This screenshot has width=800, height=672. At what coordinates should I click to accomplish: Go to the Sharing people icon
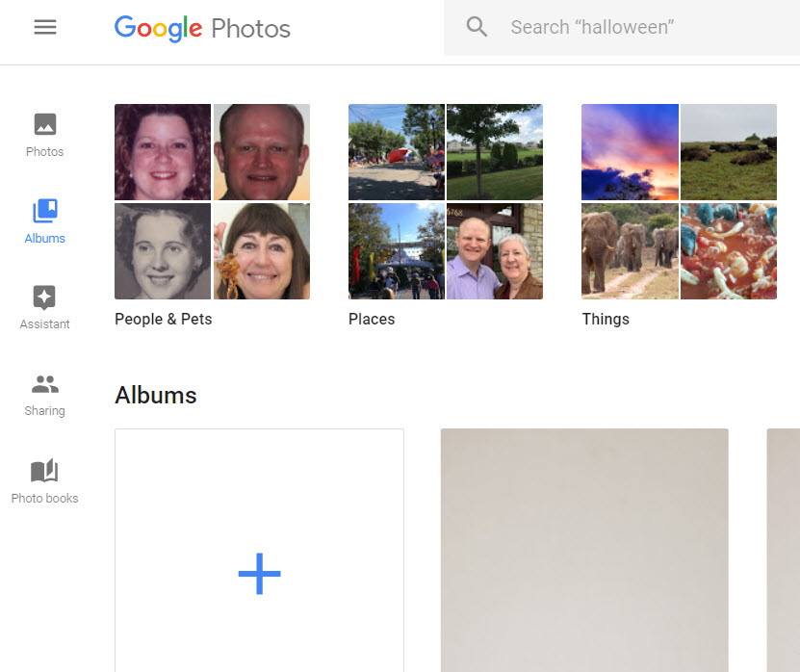[45, 384]
